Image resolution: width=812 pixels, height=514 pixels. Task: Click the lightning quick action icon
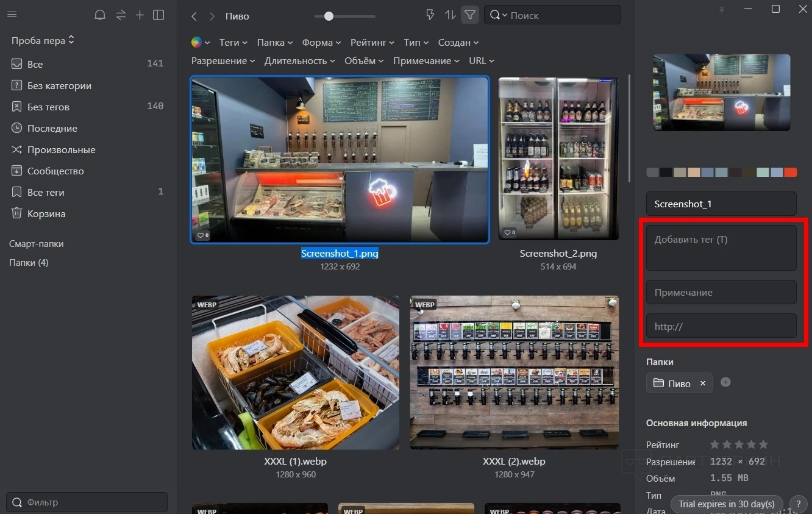[430, 15]
